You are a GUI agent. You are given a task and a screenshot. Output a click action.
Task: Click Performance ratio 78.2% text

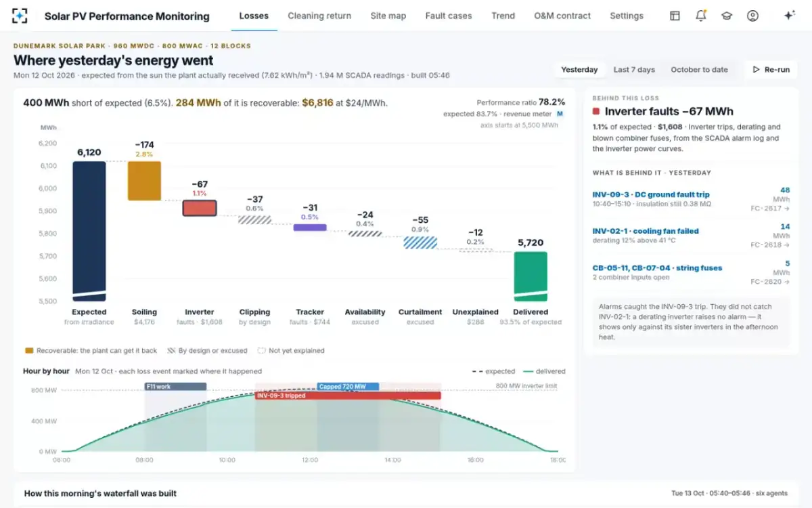point(521,102)
